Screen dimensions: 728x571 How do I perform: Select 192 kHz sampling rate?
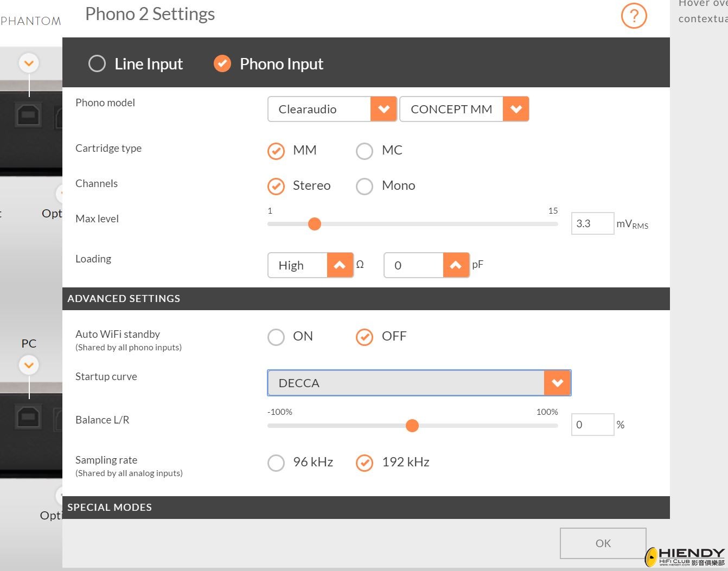365,463
